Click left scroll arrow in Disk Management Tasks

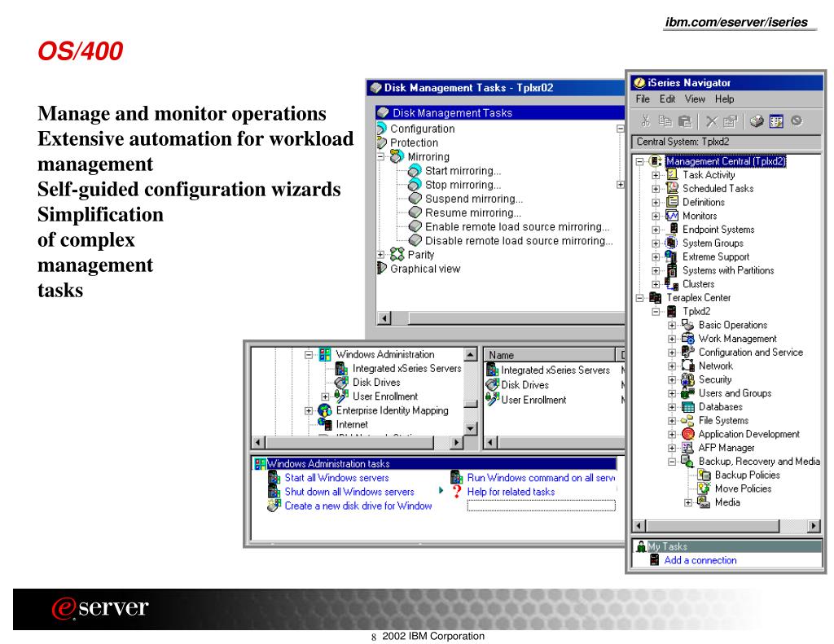pos(384,318)
